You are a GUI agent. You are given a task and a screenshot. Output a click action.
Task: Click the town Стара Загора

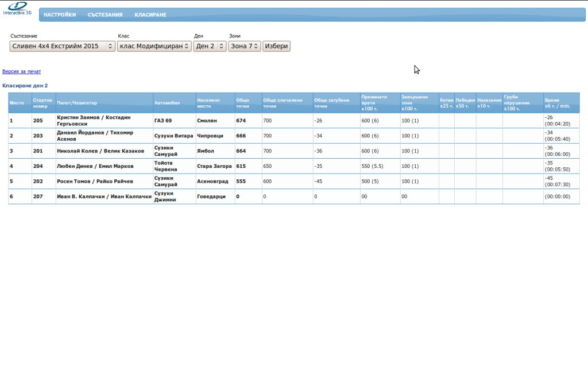(x=214, y=166)
